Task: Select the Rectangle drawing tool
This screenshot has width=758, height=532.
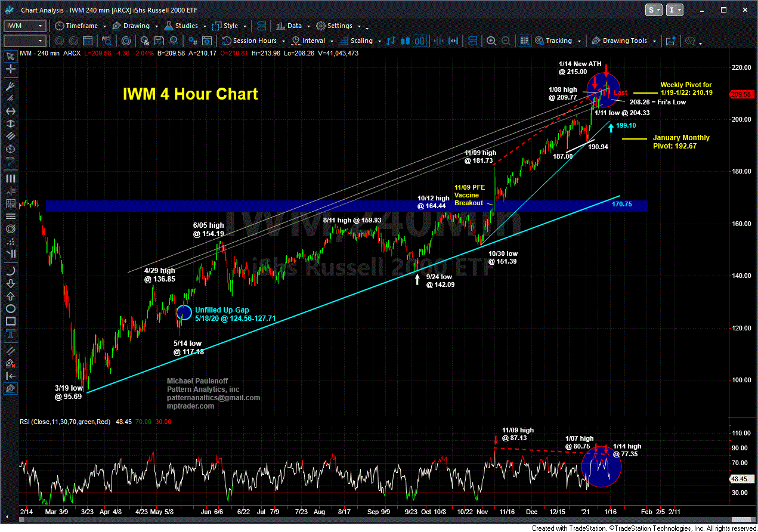Action: pos(11,322)
